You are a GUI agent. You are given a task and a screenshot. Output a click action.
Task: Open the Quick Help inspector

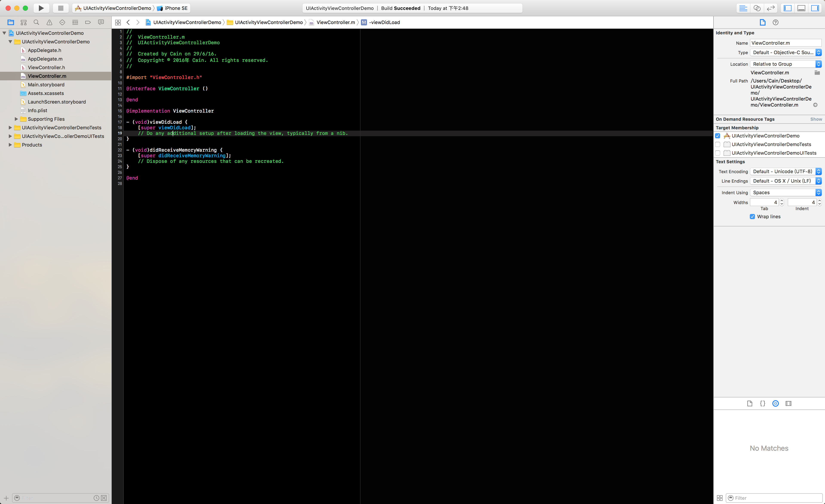pos(775,22)
